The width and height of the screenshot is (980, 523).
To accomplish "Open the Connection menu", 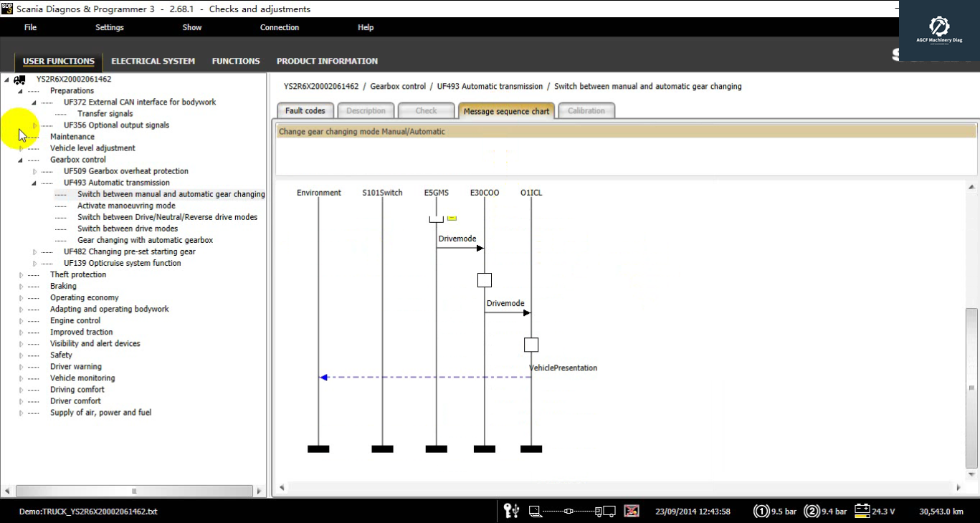I will [279, 27].
